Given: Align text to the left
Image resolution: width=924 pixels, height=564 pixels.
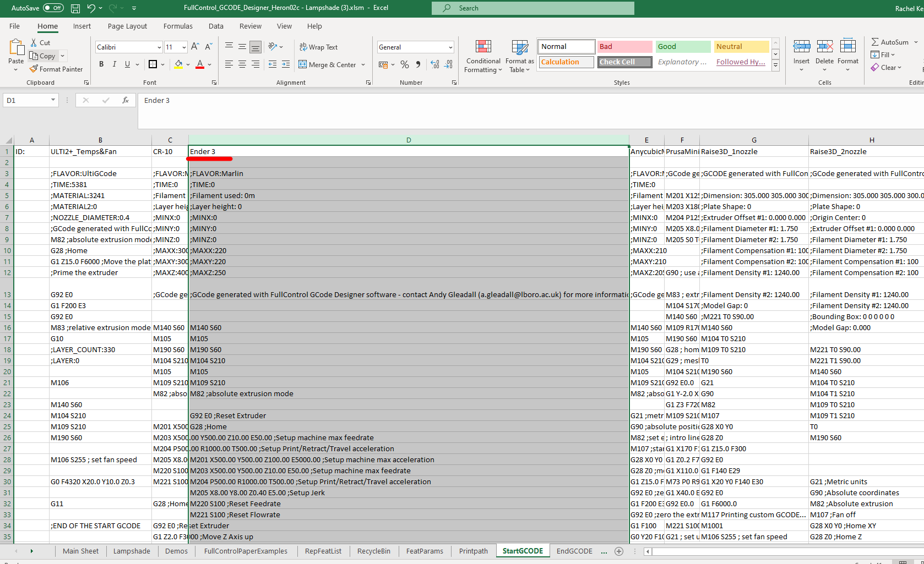Looking at the screenshot, I should click(229, 64).
